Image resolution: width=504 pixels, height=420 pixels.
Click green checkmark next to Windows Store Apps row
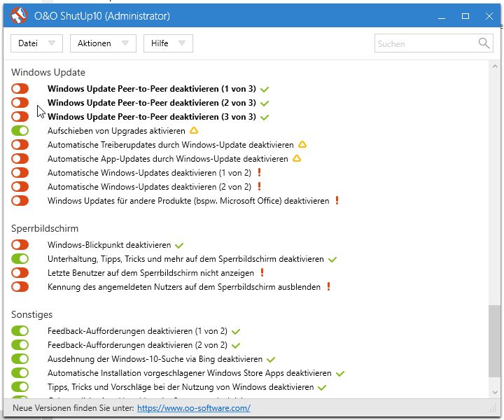[x=340, y=373]
